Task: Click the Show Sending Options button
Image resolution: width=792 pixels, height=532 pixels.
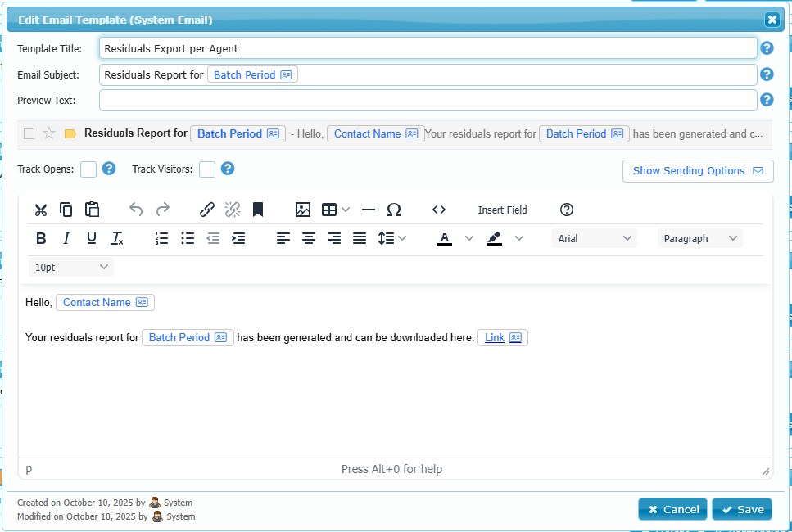Action: click(x=698, y=171)
